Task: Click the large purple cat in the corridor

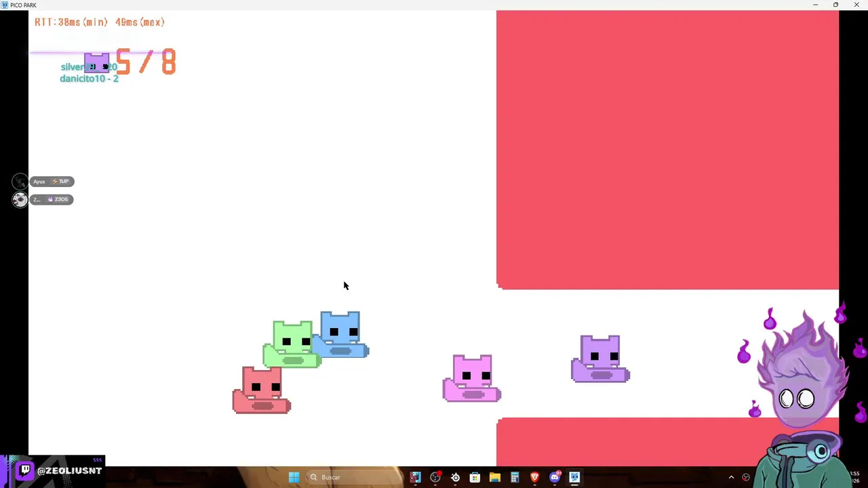Action: tap(600, 359)
